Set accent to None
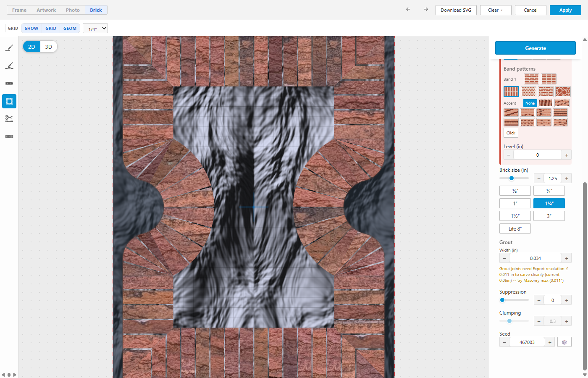This screenshot has height=378, width=588. [530, 103]
